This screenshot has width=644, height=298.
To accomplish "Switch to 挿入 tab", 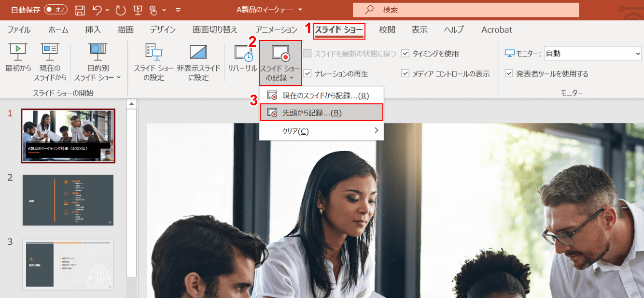I will (x=93, y=30).
